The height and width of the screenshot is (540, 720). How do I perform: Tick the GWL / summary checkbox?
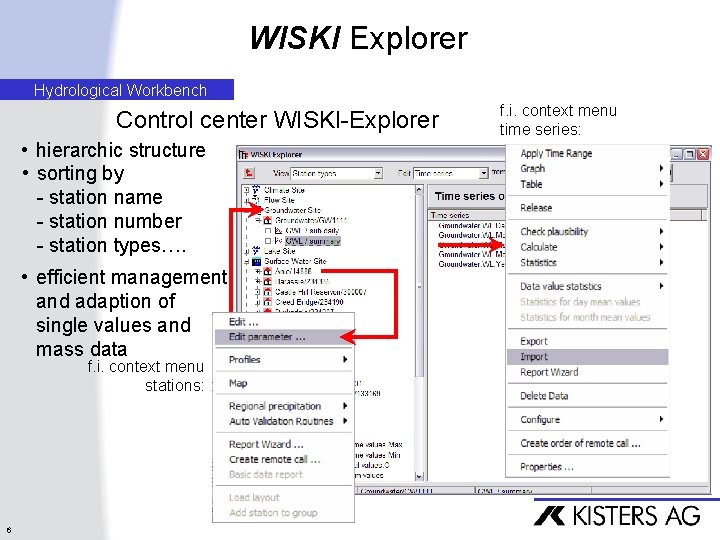pos(268,241)
